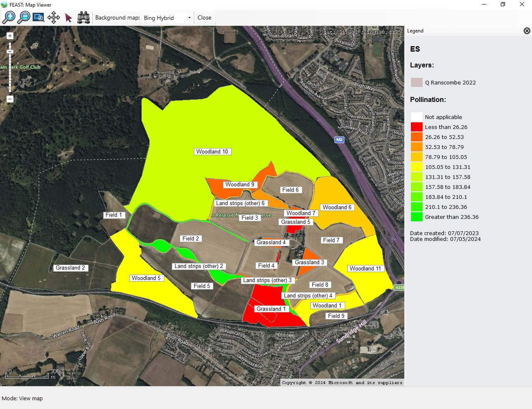The width and height of the screenshot is (532, 409).
Task: Select the Zoom In magnifier tool
Action: 9,17
